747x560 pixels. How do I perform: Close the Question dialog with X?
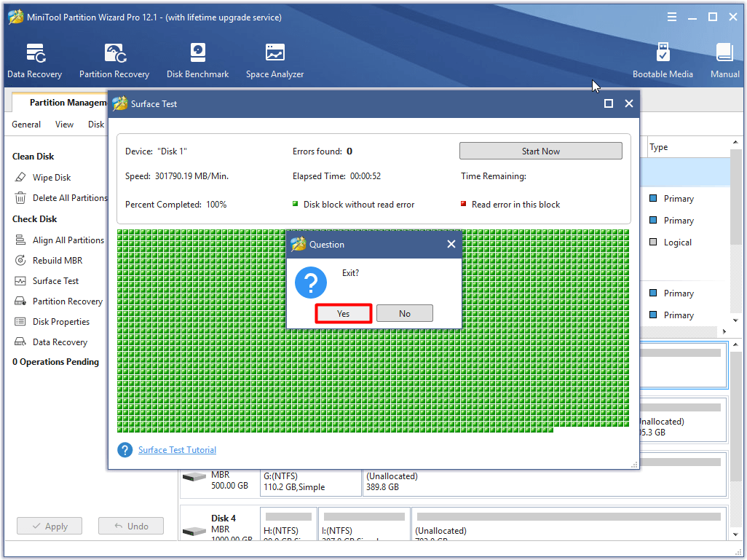coord(451,244)
